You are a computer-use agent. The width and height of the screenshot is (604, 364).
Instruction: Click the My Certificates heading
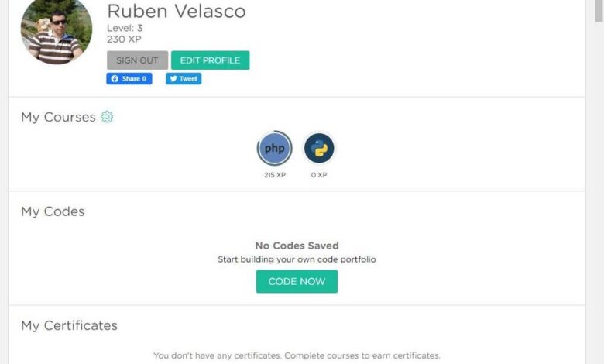(69, 325)
